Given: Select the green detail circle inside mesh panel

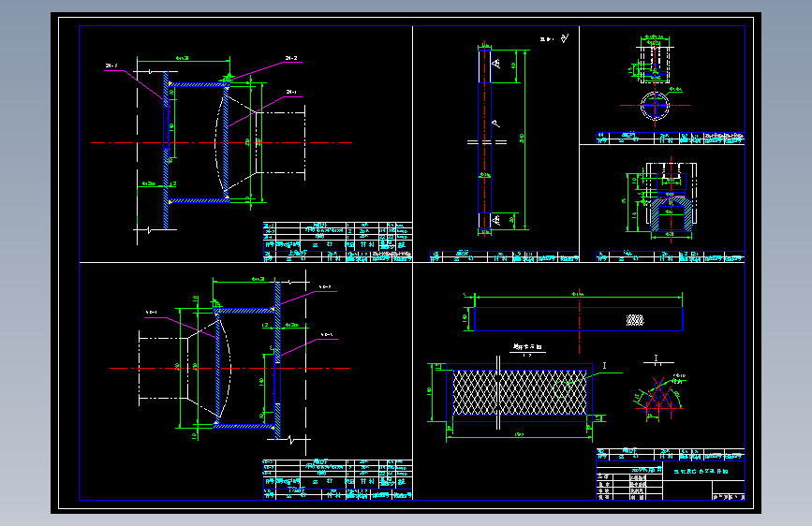Looking at the screenshot, I should [x=563, y=388].
